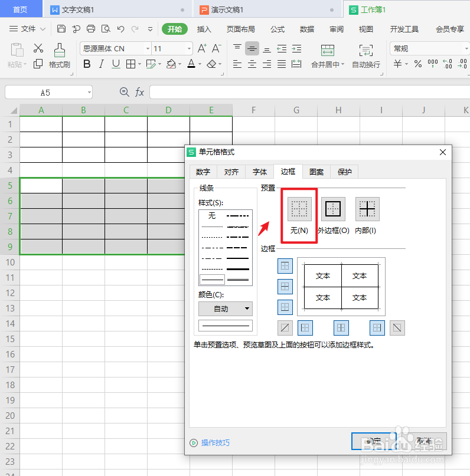The height and width of the screenshot is (476, 470).
Task: Apply percent style format
Action: click(418, 64)
